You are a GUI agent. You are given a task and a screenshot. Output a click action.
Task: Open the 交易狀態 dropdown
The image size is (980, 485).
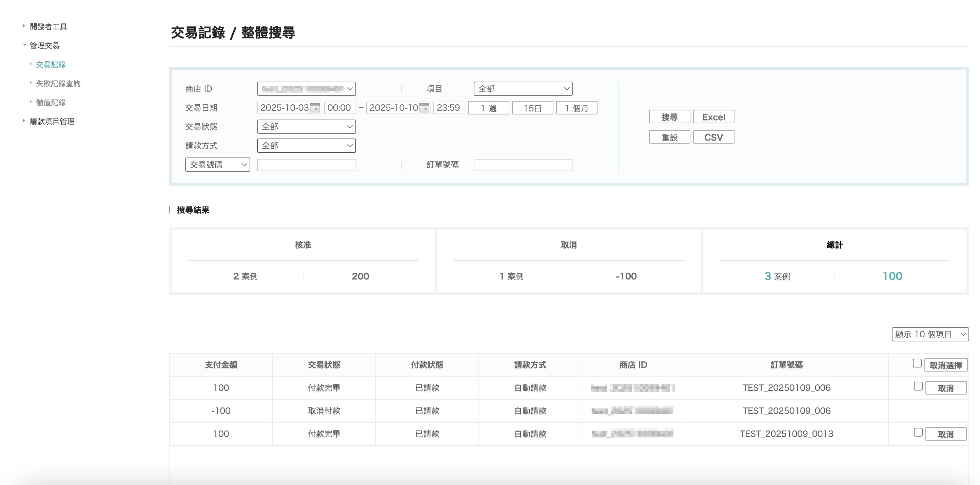coord(306,127)
